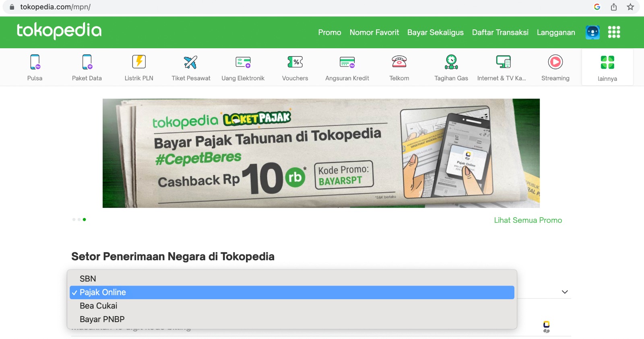Click the Uang Elektronik icon
Image resolution: width=644 pixels, height=339 pixels.
243,62
